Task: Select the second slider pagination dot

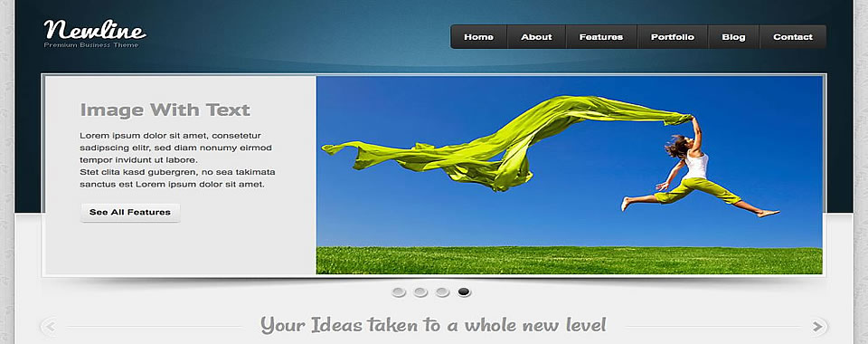Action: [x=420, y=291]
